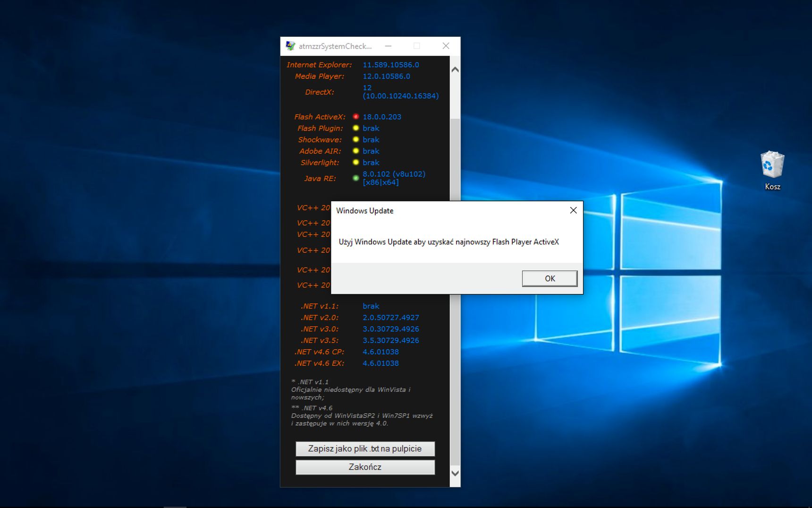Click the scroll down arrow in atmzzrSystemCheck
The width and height of the screenshot is (812, 508).
(x=455, y=473)
